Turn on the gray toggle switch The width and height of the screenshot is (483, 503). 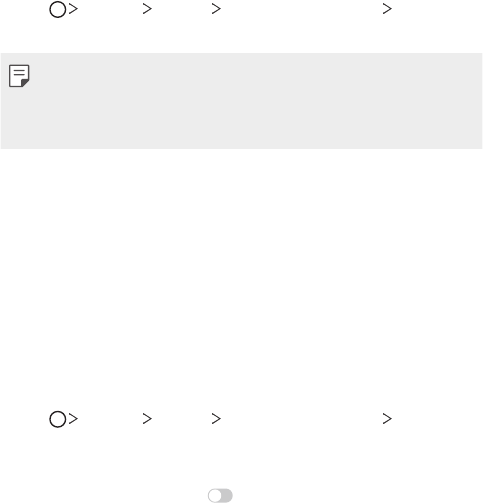point(220,496)
